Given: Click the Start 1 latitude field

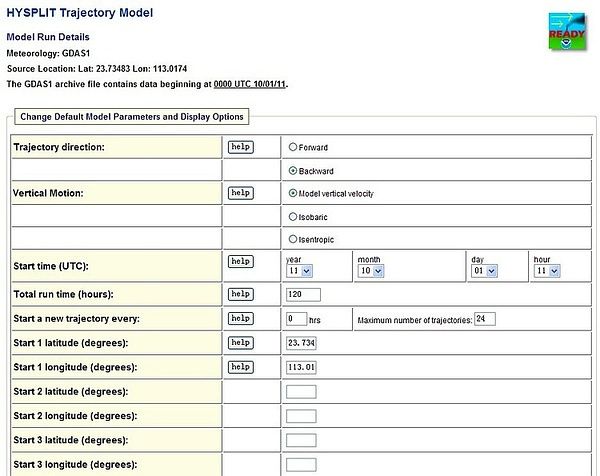Looking at the screenshot, I should (x=301, y=343).
